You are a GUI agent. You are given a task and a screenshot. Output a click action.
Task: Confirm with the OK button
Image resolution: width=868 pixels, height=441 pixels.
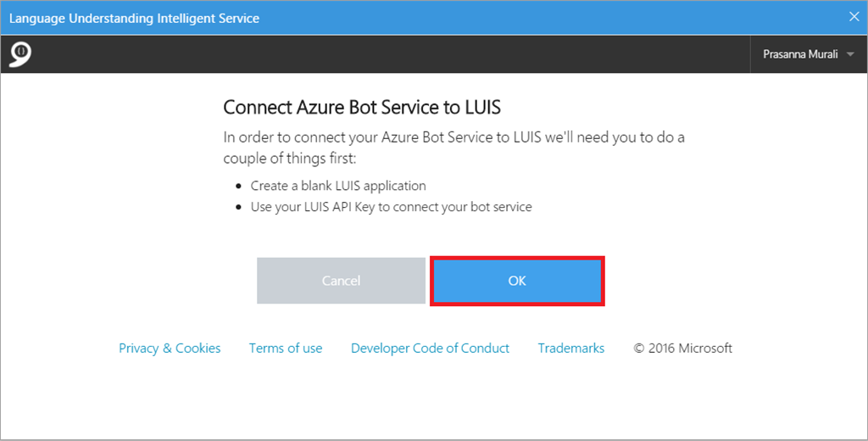[x=517, y=281]
